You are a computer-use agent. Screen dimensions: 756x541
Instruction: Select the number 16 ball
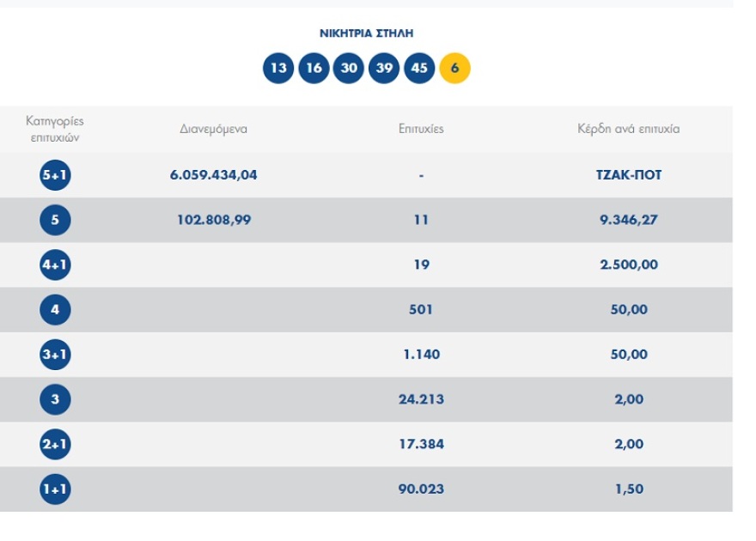(x=314, y=69)
